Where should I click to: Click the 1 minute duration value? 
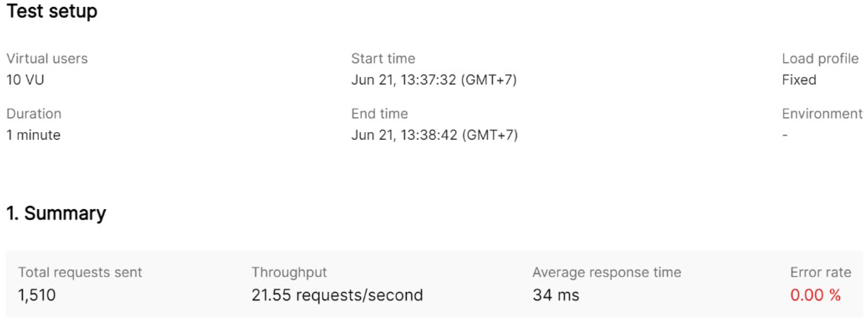pos(33,135)
